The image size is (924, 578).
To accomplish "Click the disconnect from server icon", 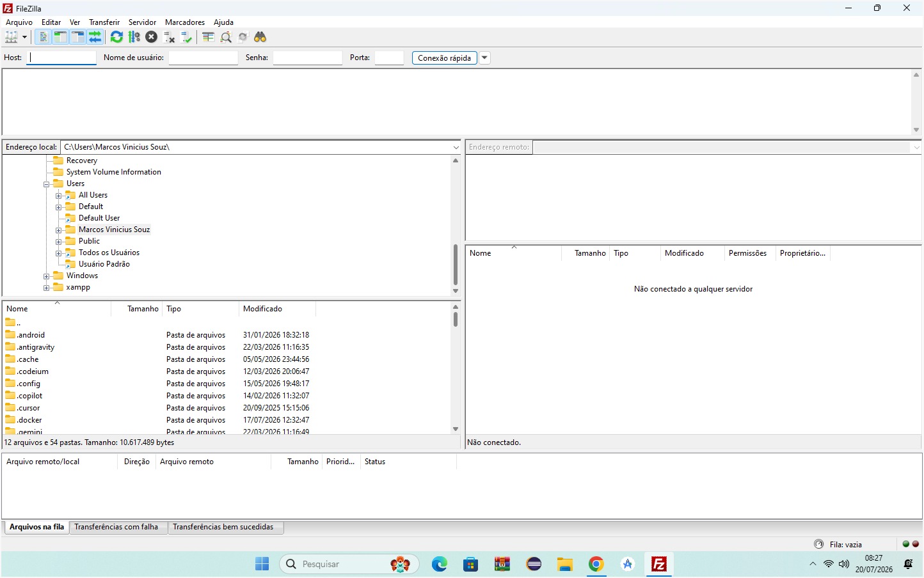I will [x=169, y=37].
